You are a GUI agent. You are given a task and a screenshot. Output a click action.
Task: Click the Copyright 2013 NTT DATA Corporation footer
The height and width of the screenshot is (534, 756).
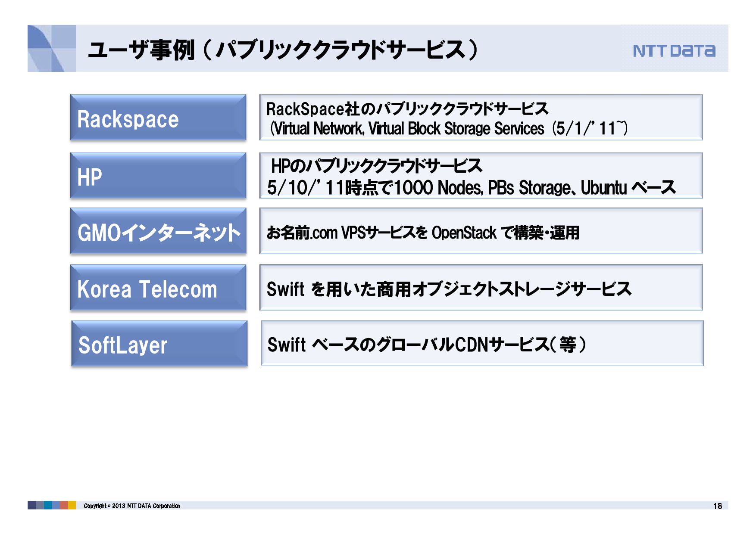[x=132, y=506]
